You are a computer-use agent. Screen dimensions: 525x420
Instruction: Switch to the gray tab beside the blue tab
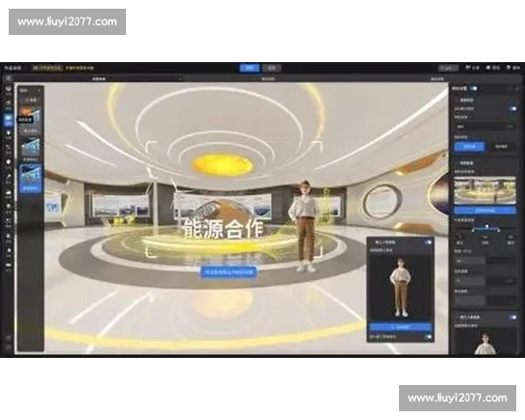pyautogui.click(x=272, y=67)
